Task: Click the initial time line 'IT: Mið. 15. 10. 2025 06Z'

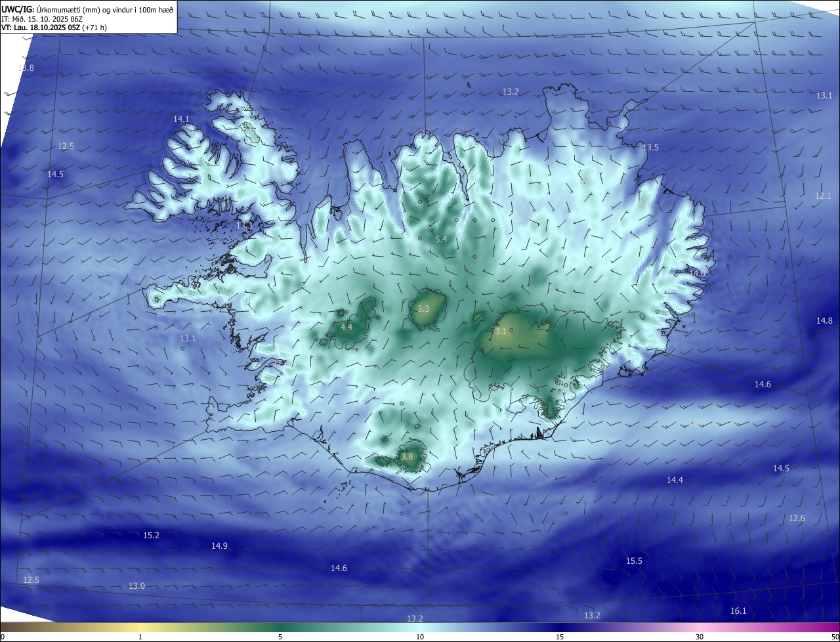Action: coord(41,19)
